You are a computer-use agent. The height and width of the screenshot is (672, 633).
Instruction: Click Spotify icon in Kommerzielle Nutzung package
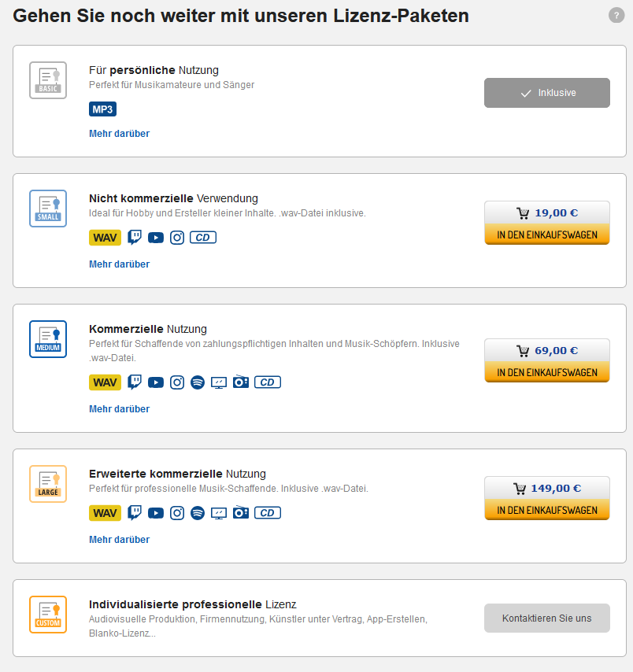[198, 382]
